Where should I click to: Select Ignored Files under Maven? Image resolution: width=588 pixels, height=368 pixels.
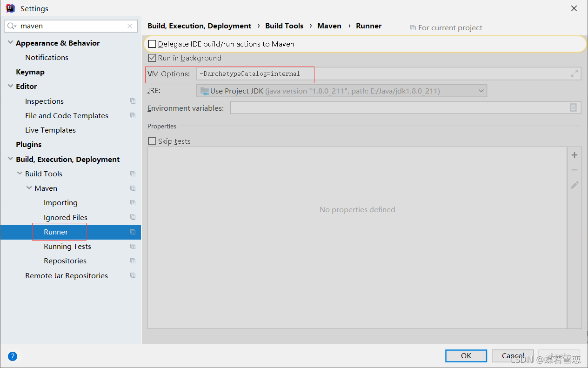click(66, 217)
